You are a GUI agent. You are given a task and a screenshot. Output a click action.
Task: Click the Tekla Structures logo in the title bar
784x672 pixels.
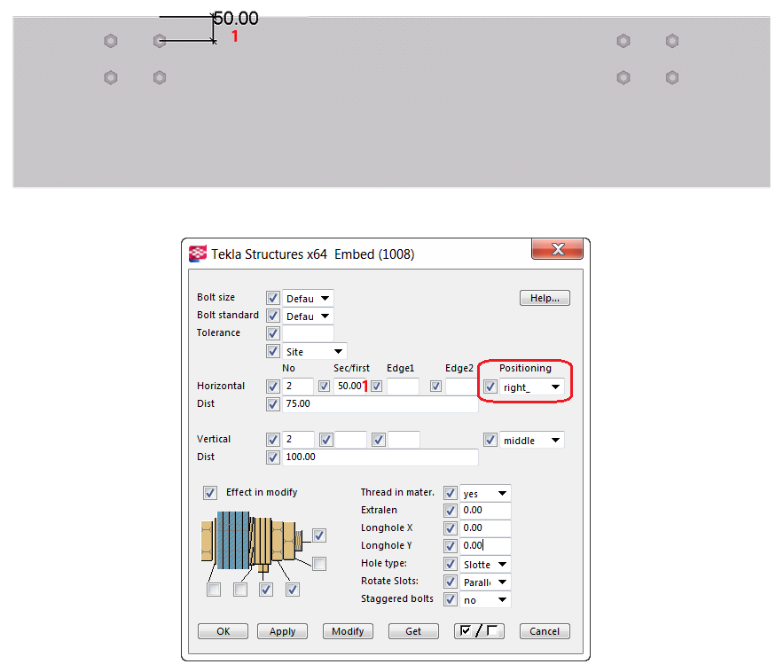[x=197, y=253]
